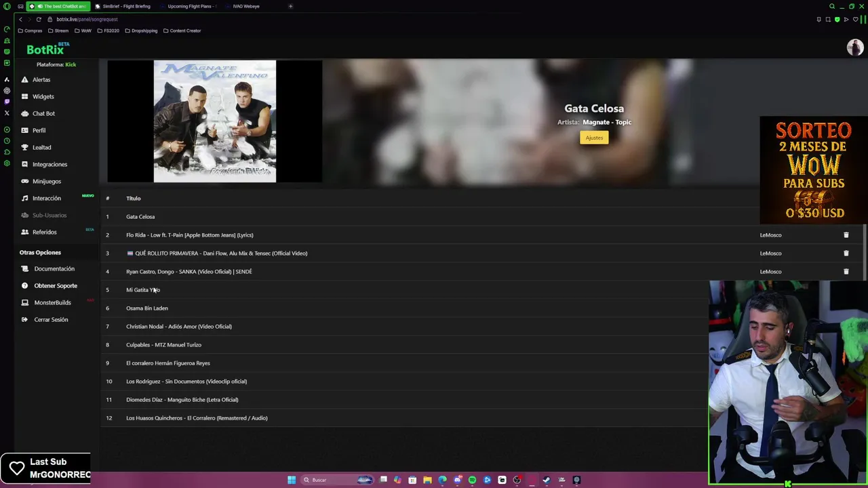Click the Documentación icon

(25, 268)
